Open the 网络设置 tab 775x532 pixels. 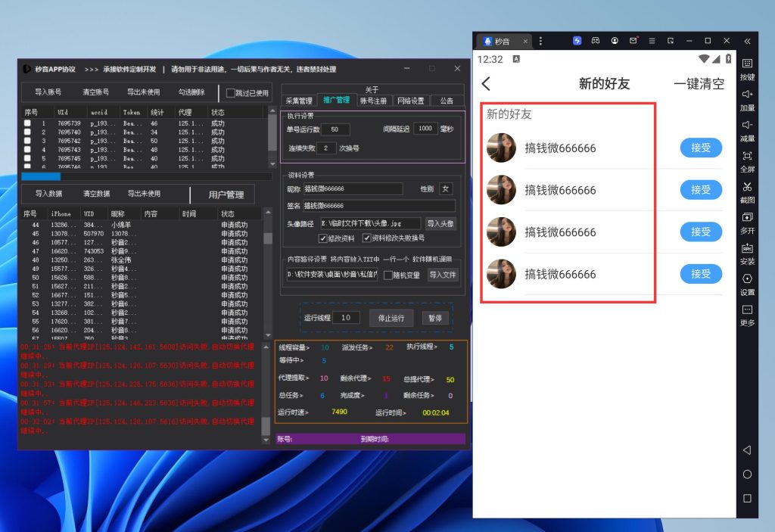click(x=411, y=101)
